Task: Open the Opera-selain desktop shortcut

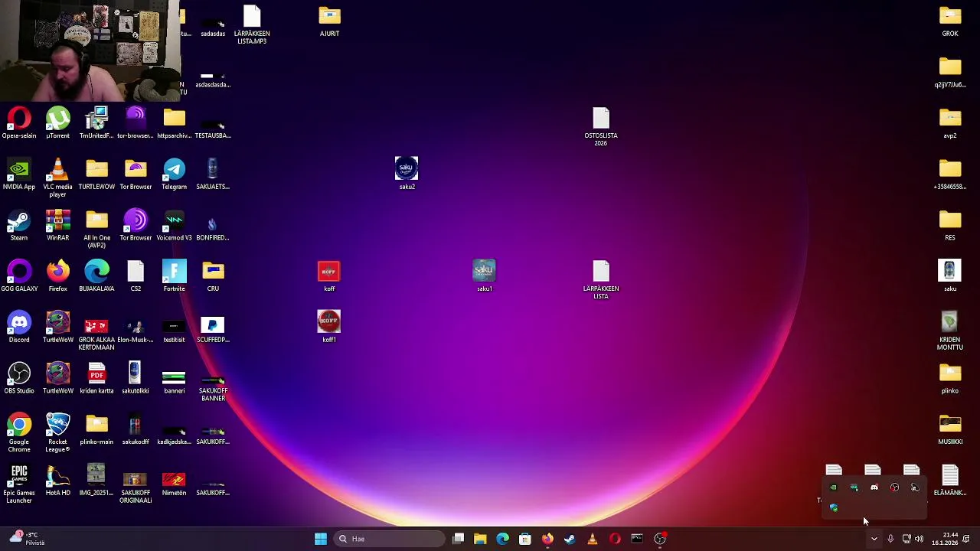Action: point(19,124)
